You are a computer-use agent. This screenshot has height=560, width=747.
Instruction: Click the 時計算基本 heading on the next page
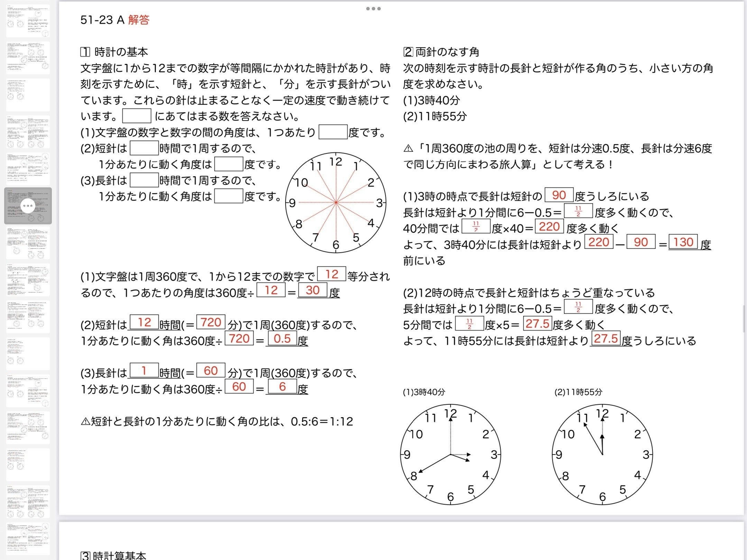pos(119,556)
